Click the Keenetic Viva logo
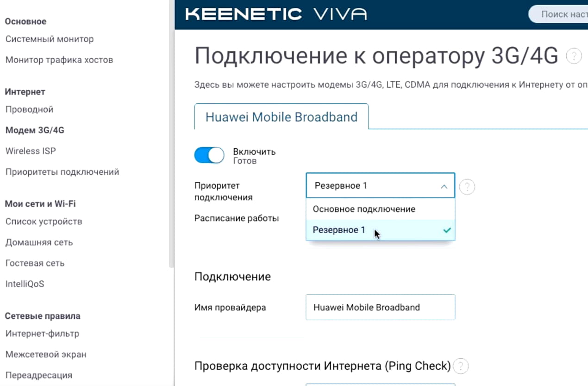The image size is (588, 386). coord(276,14)
